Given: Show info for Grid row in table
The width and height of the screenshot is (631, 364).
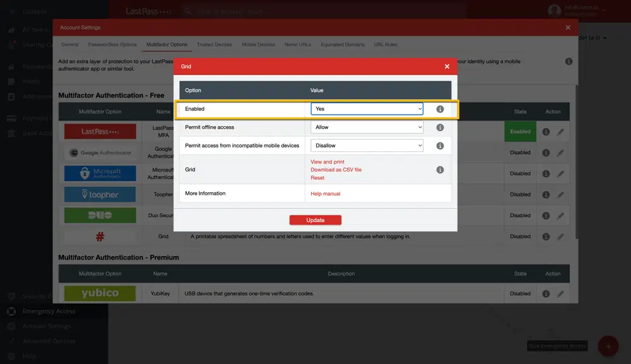Looking at the screenshot, I should pos(546,237).
